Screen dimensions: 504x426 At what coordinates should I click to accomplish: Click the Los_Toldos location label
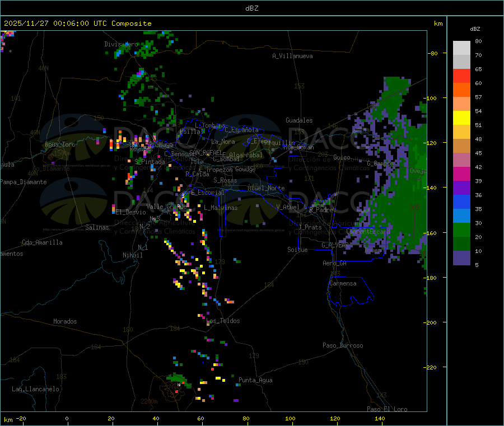tap(223, 321)
